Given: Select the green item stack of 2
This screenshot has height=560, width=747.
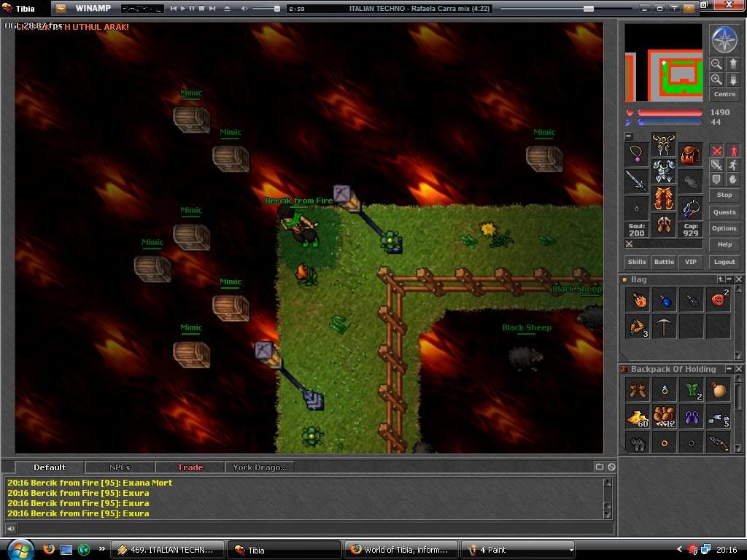Looking at the screenshot, I should tap(692, 390).
